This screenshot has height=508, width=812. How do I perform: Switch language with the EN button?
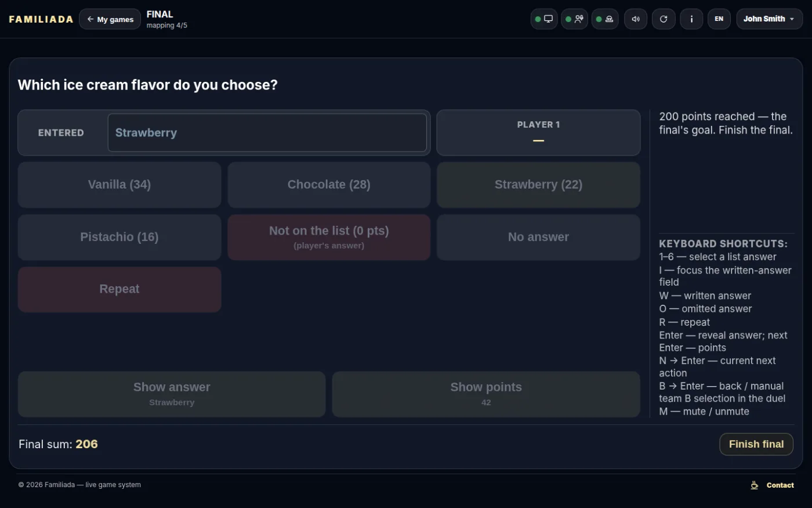[x=719, y=19]
